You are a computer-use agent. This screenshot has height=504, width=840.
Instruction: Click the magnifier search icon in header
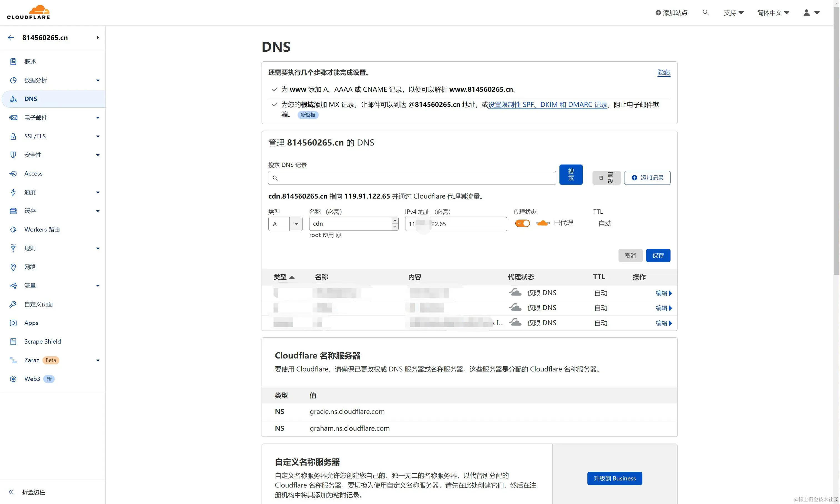click(705, 12)
